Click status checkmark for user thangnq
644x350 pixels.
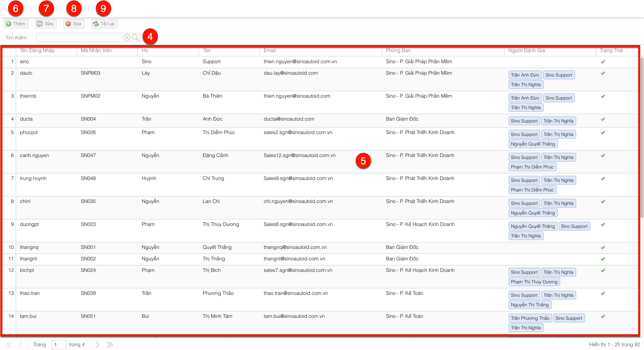pos(603,247)
